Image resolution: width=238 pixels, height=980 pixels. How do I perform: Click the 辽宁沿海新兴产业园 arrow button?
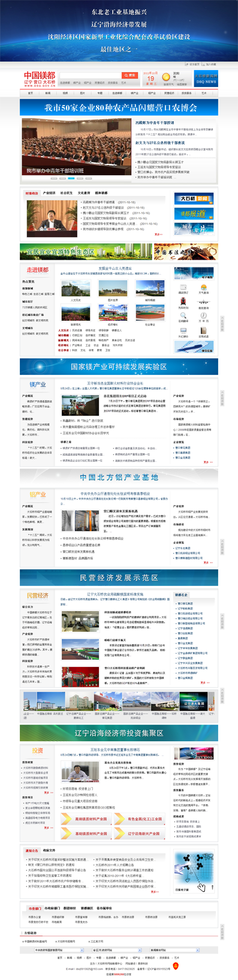138,834
